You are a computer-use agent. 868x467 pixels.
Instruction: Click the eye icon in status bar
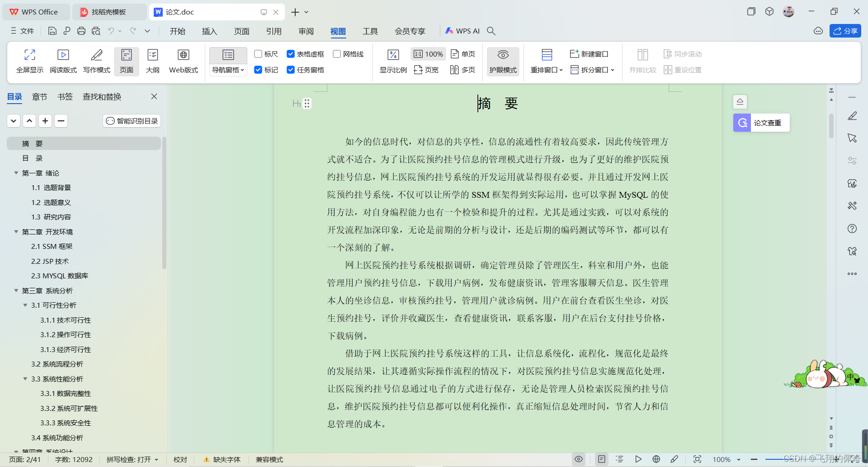pyautogui.click(x=579, y=459)
